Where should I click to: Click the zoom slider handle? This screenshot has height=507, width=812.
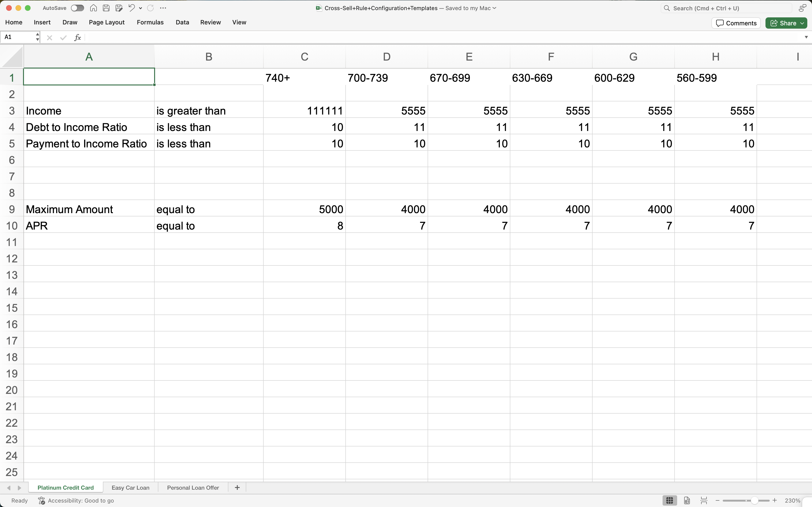pos(754,501)
